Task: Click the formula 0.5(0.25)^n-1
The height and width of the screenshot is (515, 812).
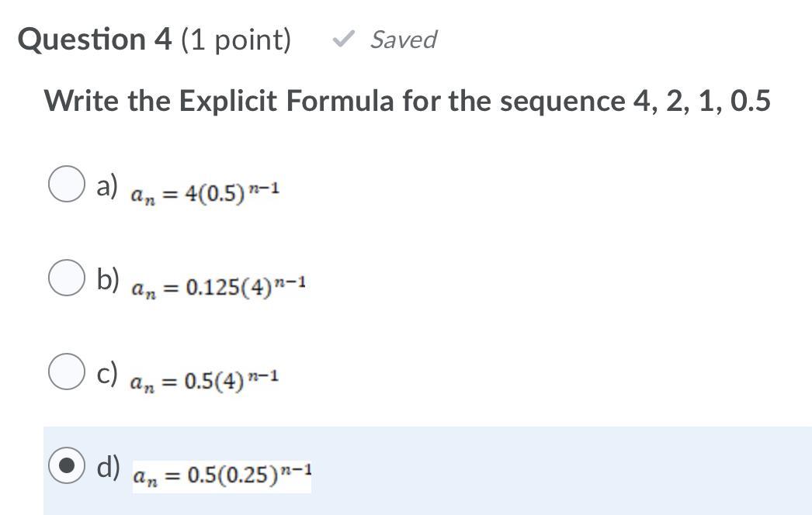Action: [222, 473]
